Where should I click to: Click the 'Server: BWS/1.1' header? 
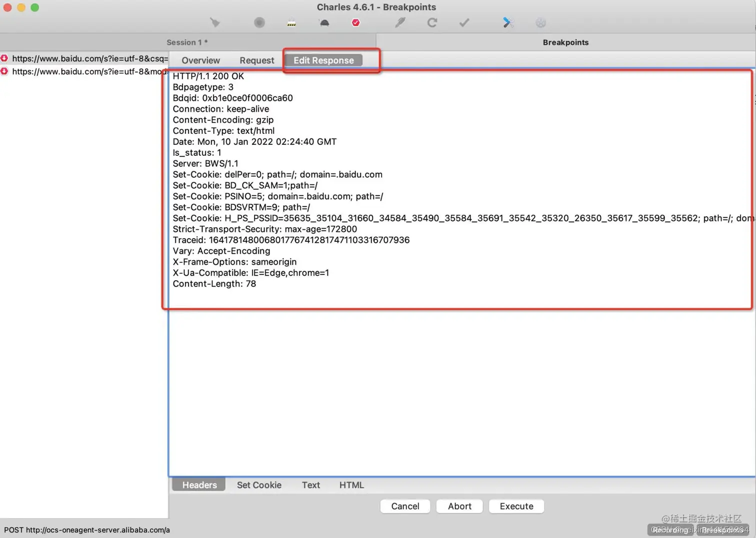pyautogui.click(x=205, y=164)
